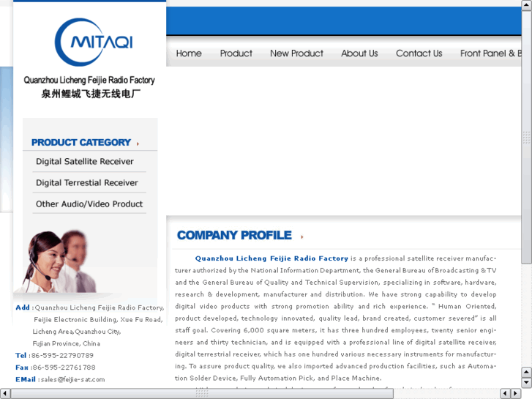Click the vertical scrollbar up arrow
This screenshot has width=532, height=399.
point(526,6)
